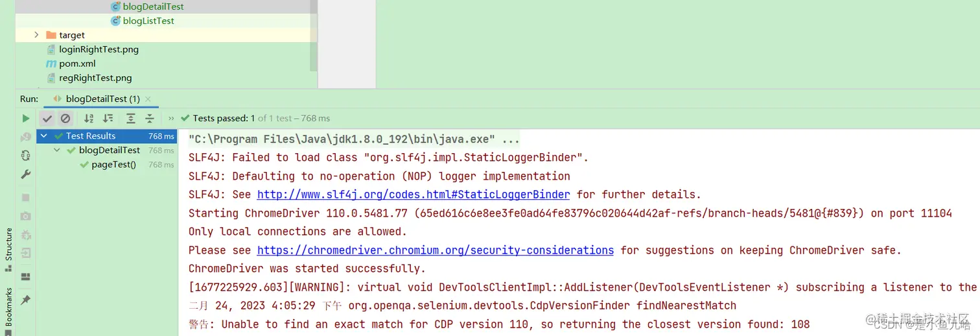
Task: Open the Bookmarks tool window tab
Action: pos(8,311)
